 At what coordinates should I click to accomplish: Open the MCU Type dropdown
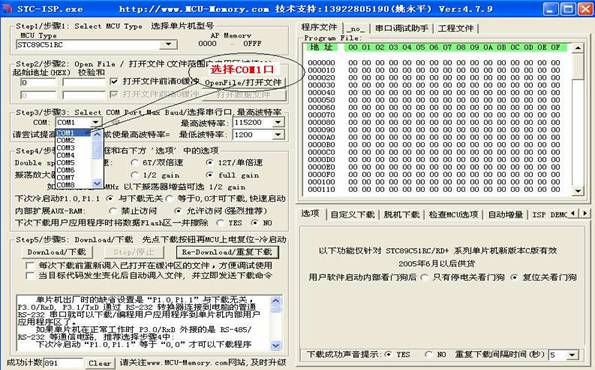pos(168,44)
